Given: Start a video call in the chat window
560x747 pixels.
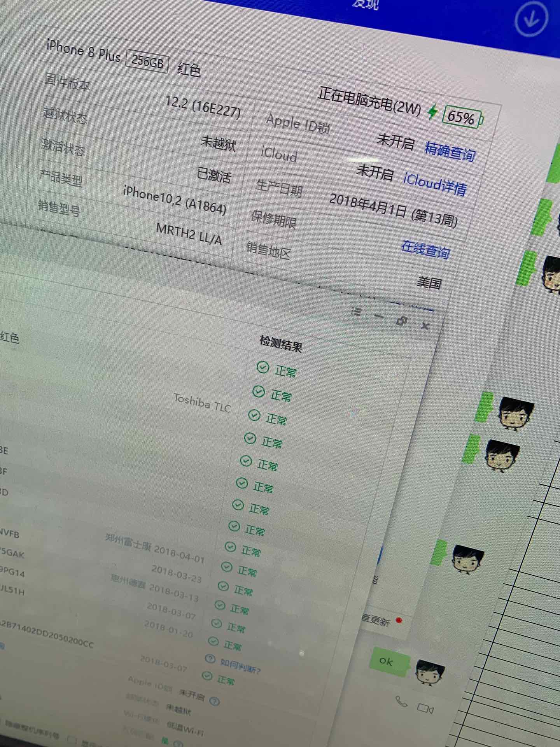Looking at the screenshot, I should tap(425, 708).
